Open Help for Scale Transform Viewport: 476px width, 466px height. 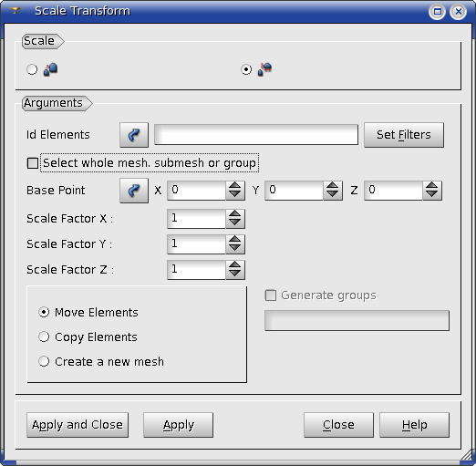coord(414,425)
